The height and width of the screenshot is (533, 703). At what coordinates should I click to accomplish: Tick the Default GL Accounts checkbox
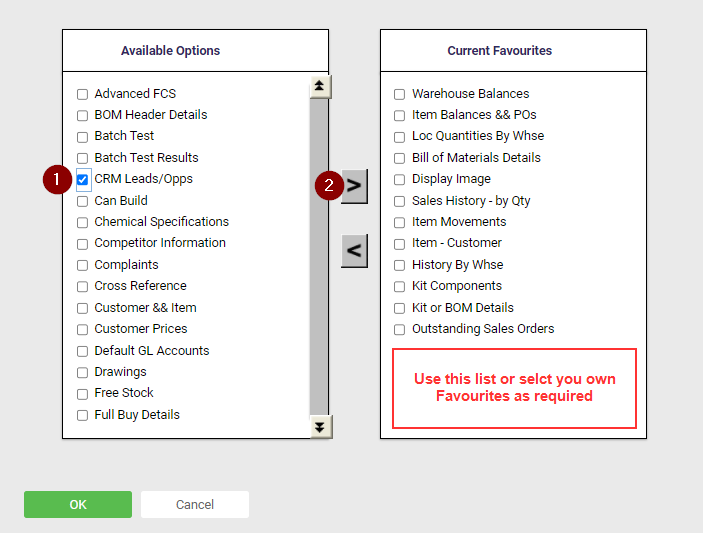coord(82,351)
